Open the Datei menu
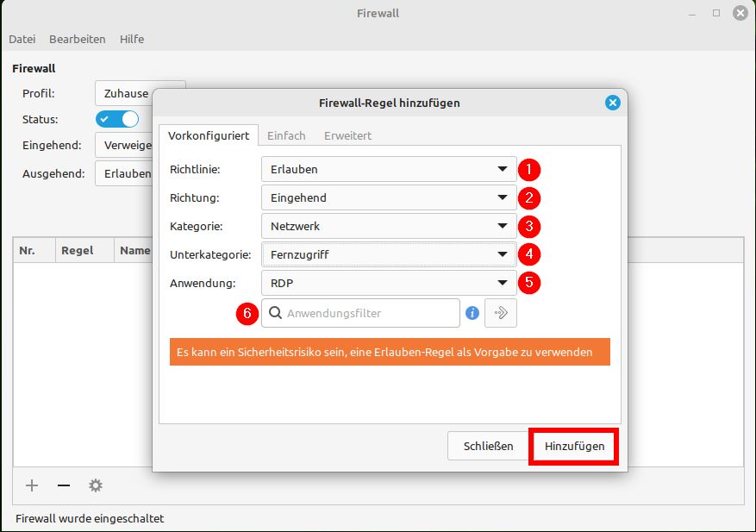Image resolution: width=756 pixels, height=532 pixels. point(22,39)
